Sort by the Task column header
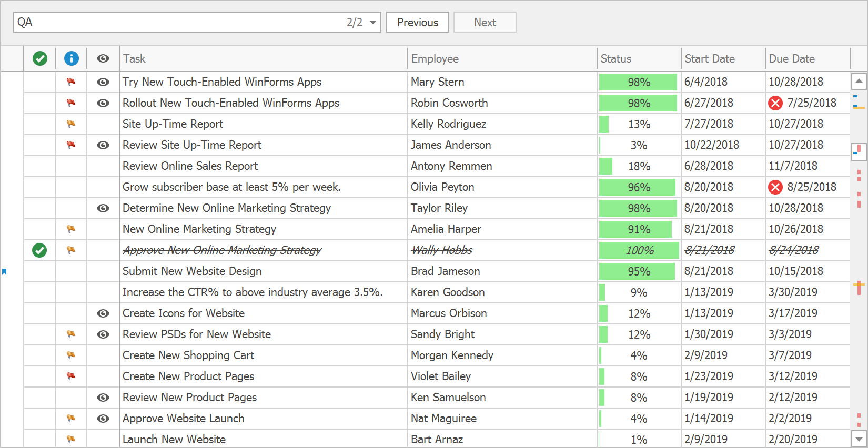This screenshot has height=448, width=868. [263, 58]
